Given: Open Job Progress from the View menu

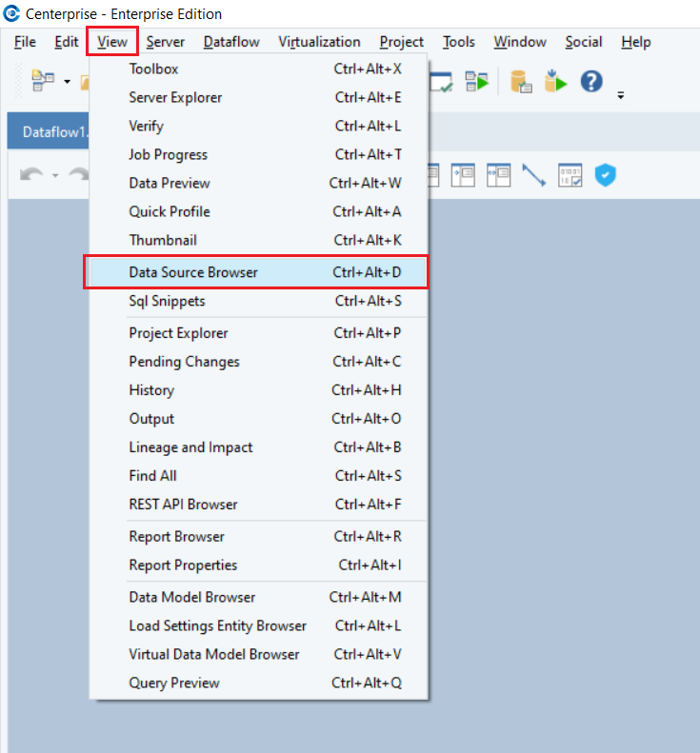Looking at the screenshot, I should click(258, 154).
